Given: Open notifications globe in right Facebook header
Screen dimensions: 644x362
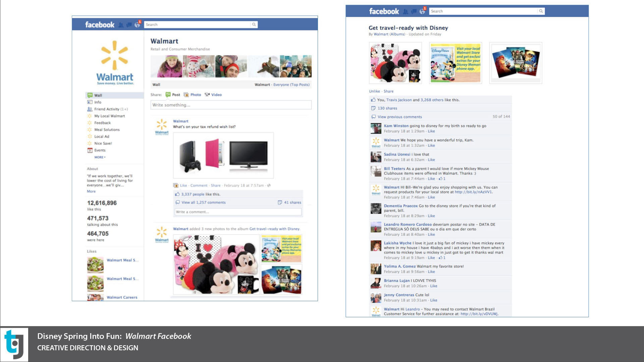Looking at the screenshot, I should pos(422,11).
